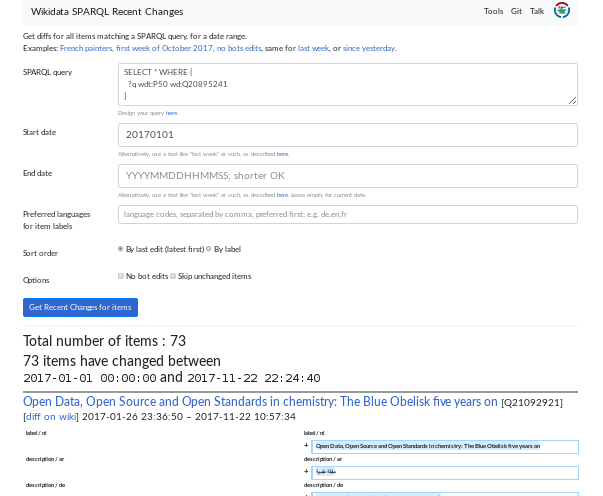This screenshot has width=603, height=496.
Task: Click the Wikidata SPARQL Recent Changes title
Action: tap(107, 12)
